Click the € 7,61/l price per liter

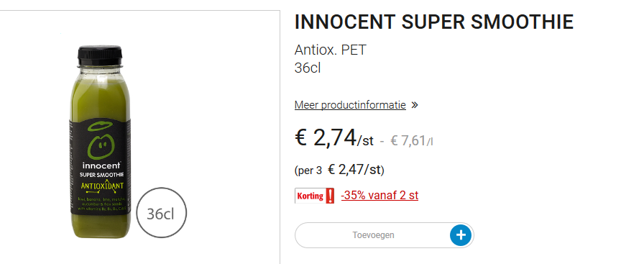pos(411,141)
